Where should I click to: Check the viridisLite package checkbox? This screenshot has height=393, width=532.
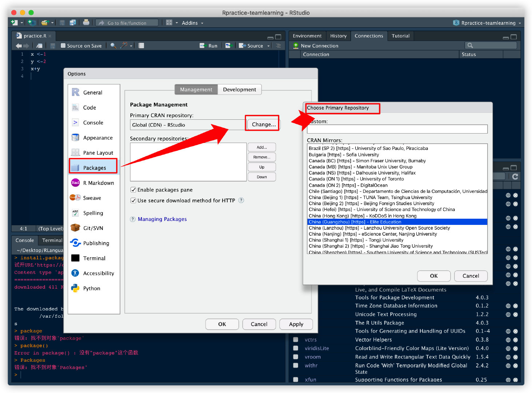[x=296, y=348]
